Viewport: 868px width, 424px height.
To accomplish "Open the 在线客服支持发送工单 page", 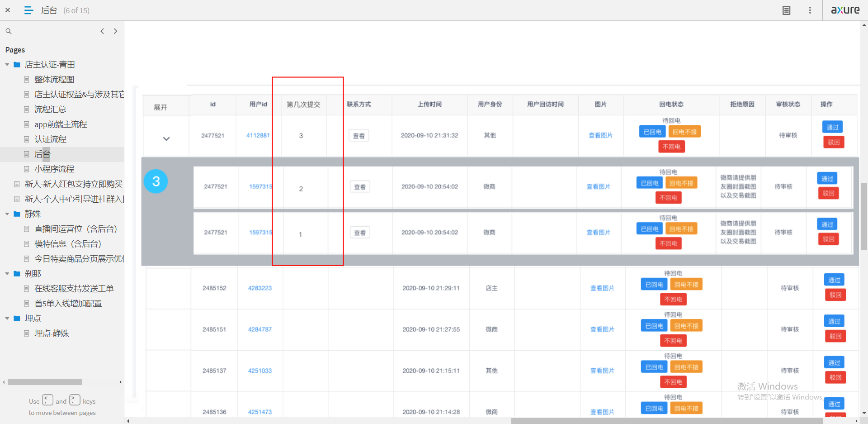I will [x=74, y=289].
